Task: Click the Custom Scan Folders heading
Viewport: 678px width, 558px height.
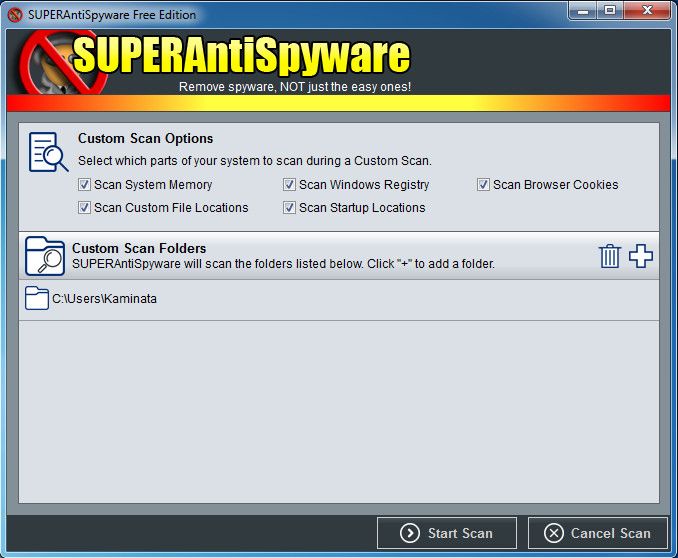Action: pyautogui.click(x=139, y=248)
